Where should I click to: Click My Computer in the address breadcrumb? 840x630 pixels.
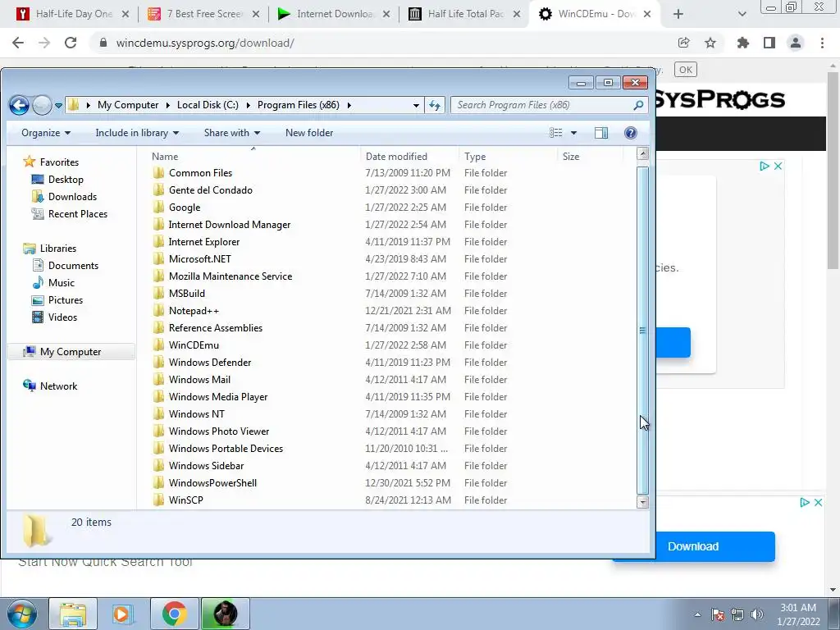tap(128, 105)
